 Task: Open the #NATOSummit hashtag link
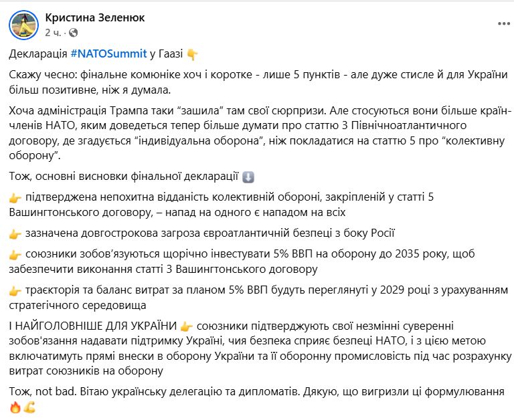(x=109, y=54)
